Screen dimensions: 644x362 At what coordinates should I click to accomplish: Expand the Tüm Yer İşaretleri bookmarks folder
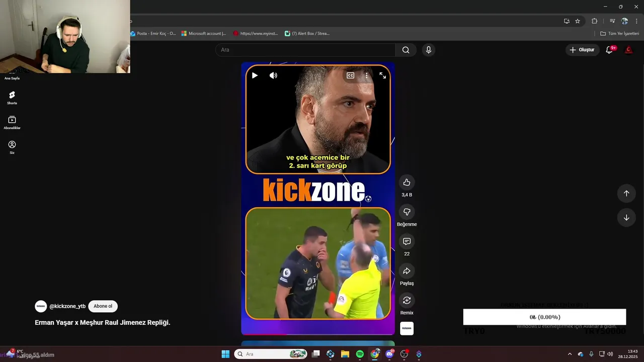tap(619, 34)
